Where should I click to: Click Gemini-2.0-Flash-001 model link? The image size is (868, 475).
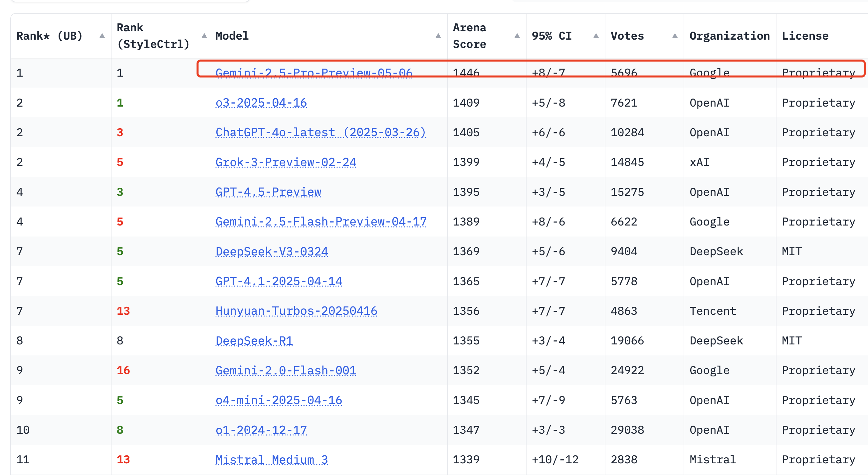tap(286, 370)
